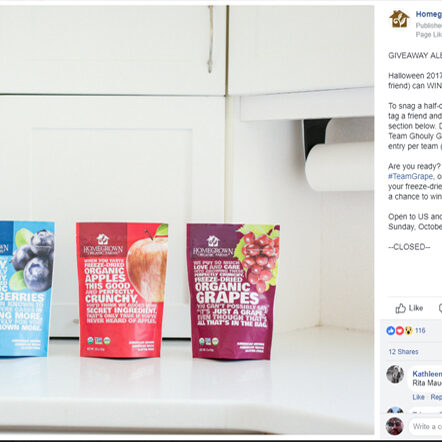Like Kathleen's comment
This screenshot has height=442, width=442.
418,397
